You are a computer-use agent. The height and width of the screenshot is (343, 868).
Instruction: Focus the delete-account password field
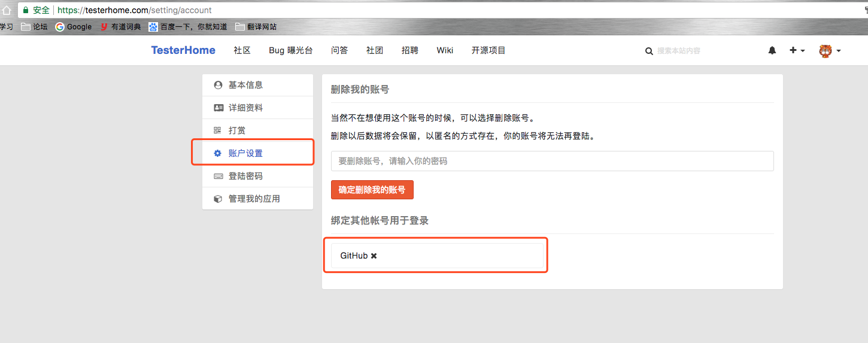coord(552,161)
